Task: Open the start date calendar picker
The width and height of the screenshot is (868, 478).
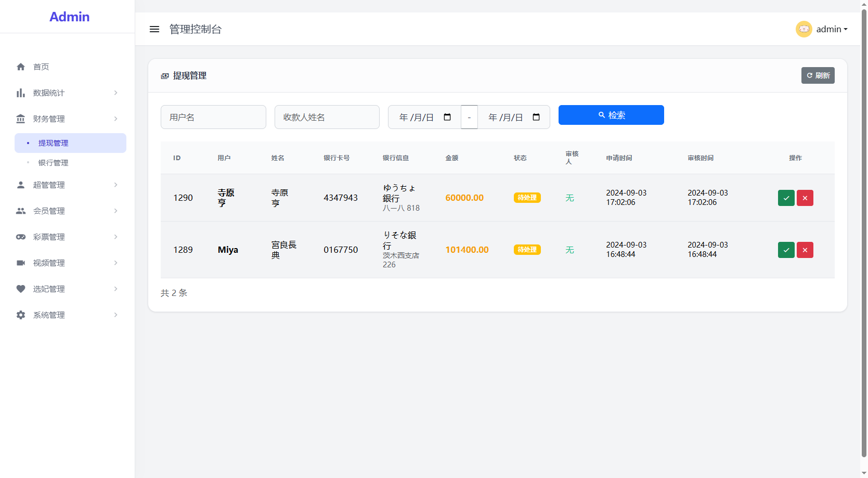Action: click(448, 117)
